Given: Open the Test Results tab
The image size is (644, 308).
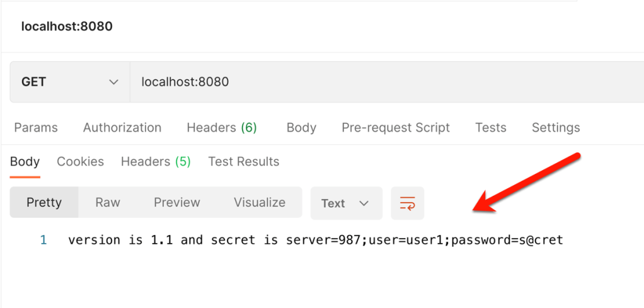Looking at the screenshot, I should coord(244,162).
